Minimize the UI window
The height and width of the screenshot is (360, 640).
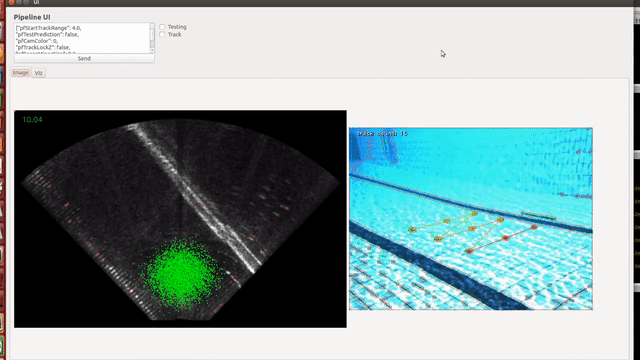click(x=19, y=2)
